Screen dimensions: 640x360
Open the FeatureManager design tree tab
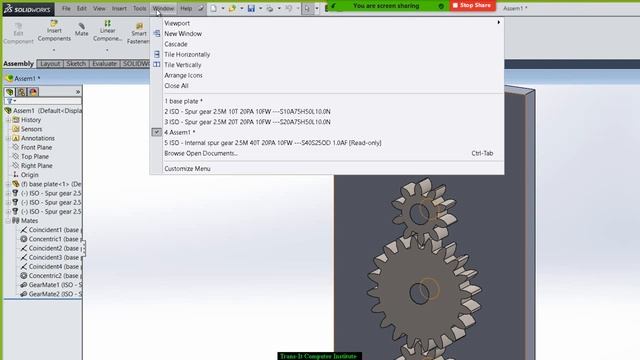point(10,92)
